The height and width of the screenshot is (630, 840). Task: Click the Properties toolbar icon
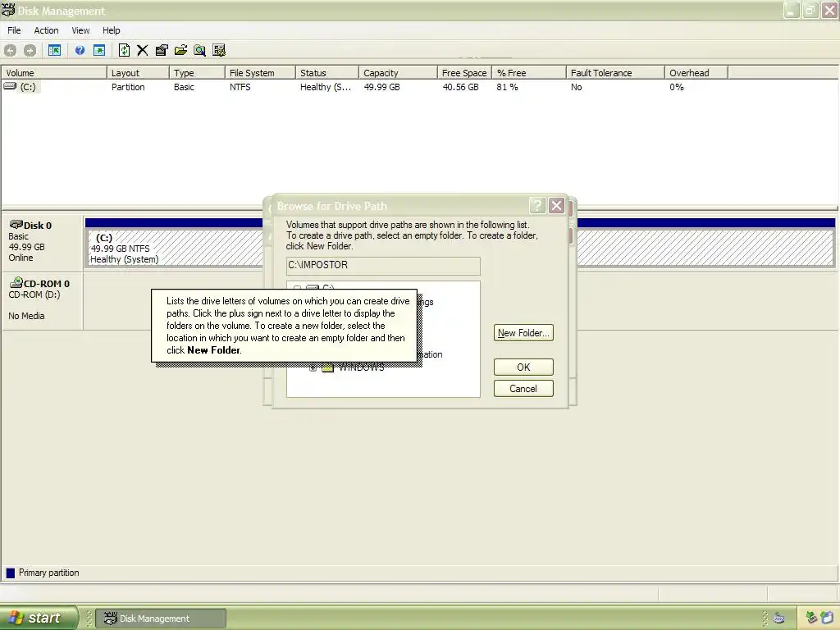pos(162,50)
